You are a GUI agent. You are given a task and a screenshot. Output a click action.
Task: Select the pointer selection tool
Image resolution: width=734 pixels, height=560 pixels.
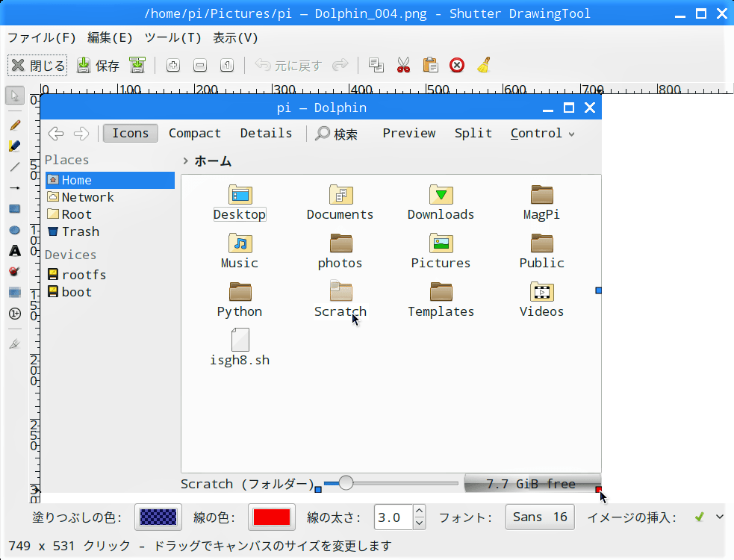pos(15,96)
